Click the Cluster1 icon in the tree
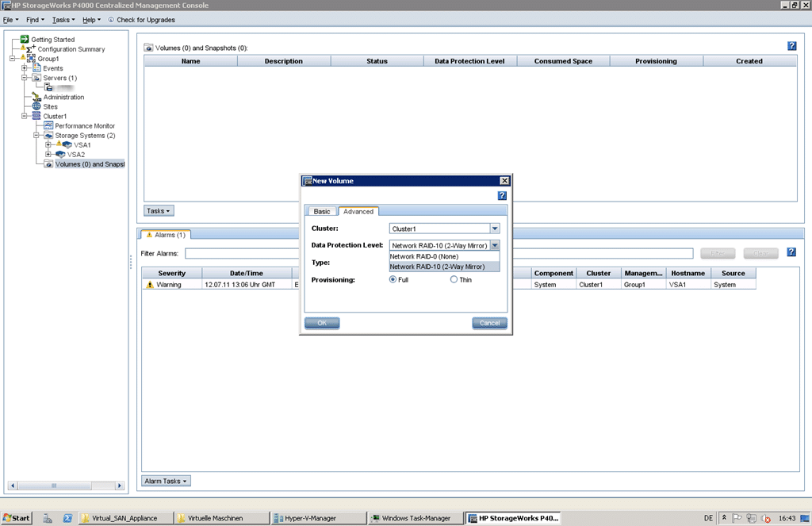Image resolution: width=812 pixels, height=526 pixels. point(36,116)
